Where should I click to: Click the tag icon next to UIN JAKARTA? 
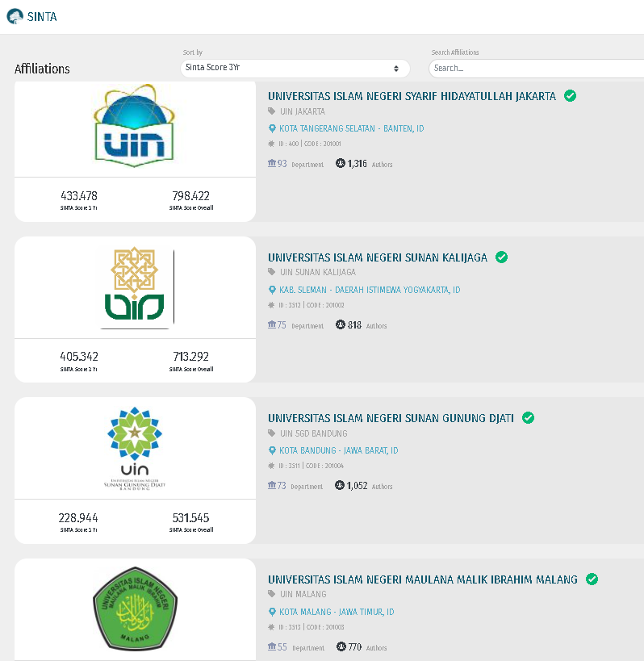(272, 111)
